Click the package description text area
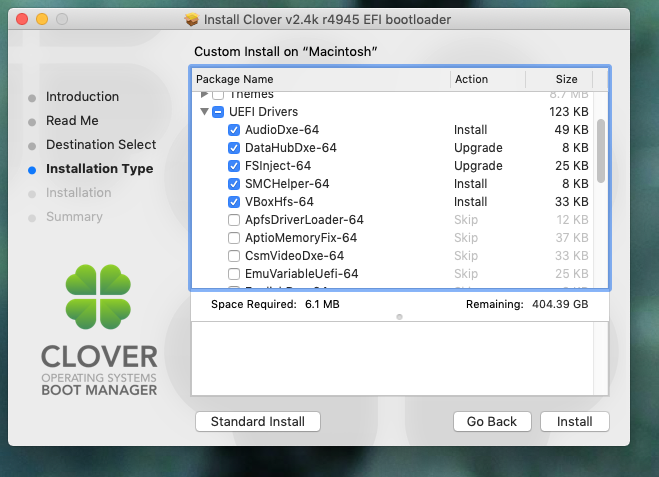This screenshot has height=477, width=659. [393, 358]
